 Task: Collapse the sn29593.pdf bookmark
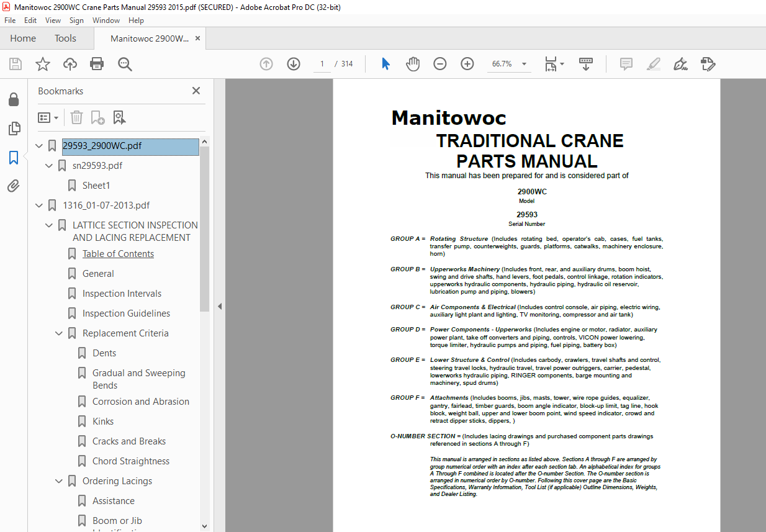(50, 166)
